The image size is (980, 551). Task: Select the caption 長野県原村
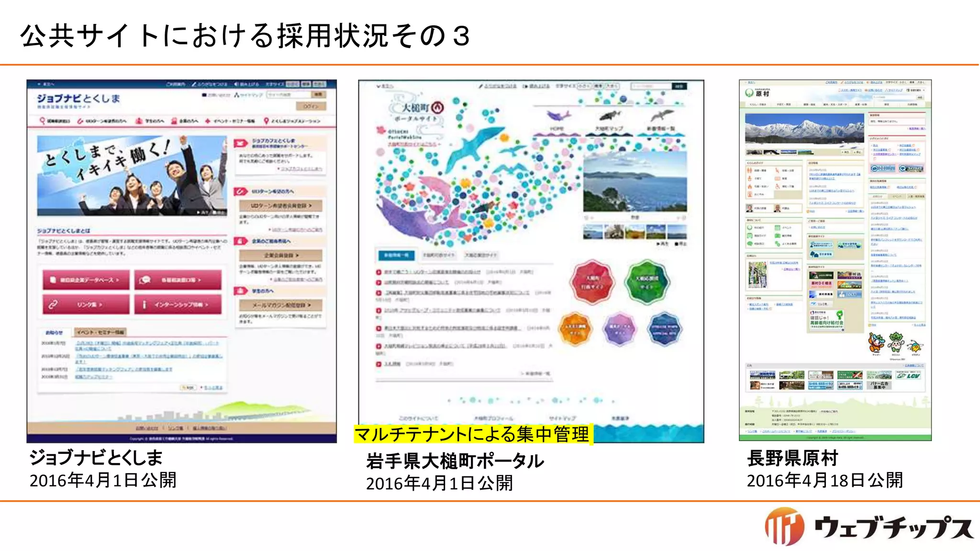pos(792,458)
